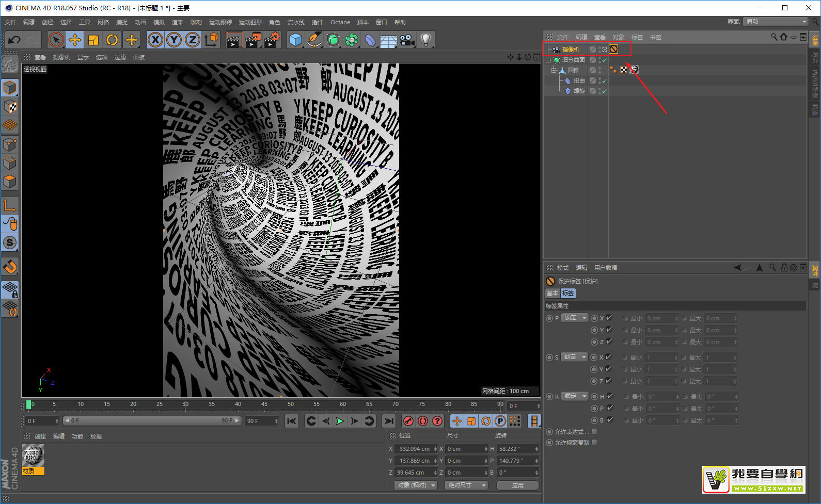Uncheck position Y lock checkbox

click(x=609, y=330)
